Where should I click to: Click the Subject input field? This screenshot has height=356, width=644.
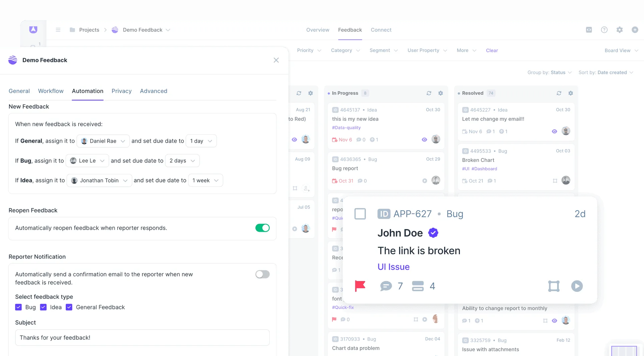[x=142, y=338]
